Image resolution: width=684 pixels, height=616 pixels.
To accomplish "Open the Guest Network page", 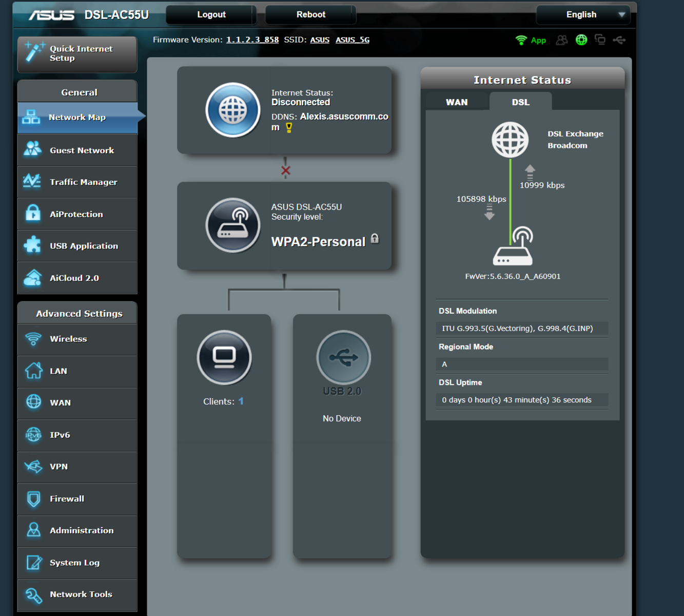I will [x=77, y=150].
